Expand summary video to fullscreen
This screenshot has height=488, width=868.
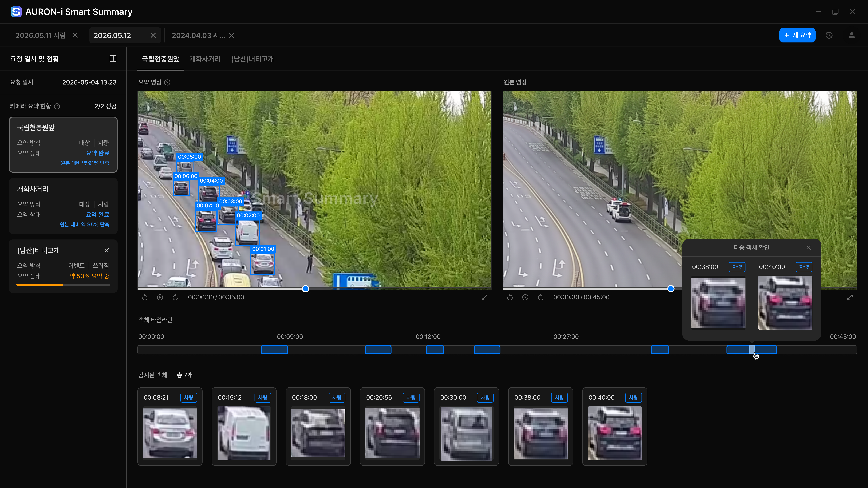[x=485, y=297]
